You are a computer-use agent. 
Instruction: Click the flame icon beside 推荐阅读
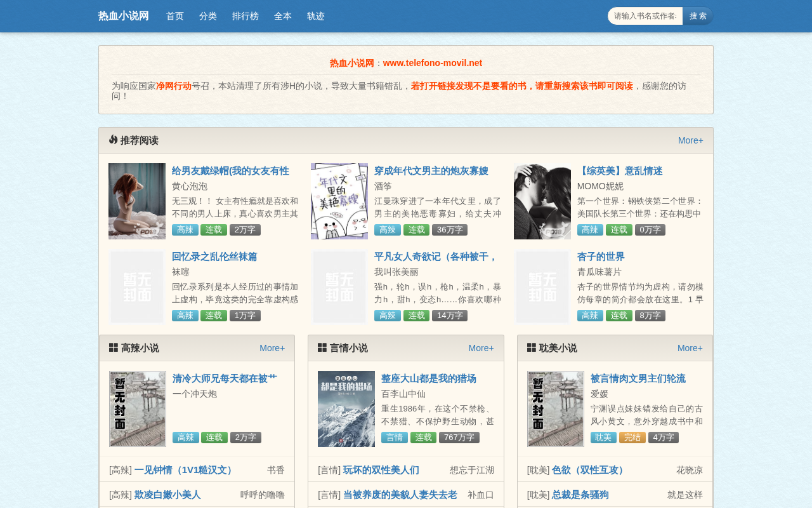113,140
